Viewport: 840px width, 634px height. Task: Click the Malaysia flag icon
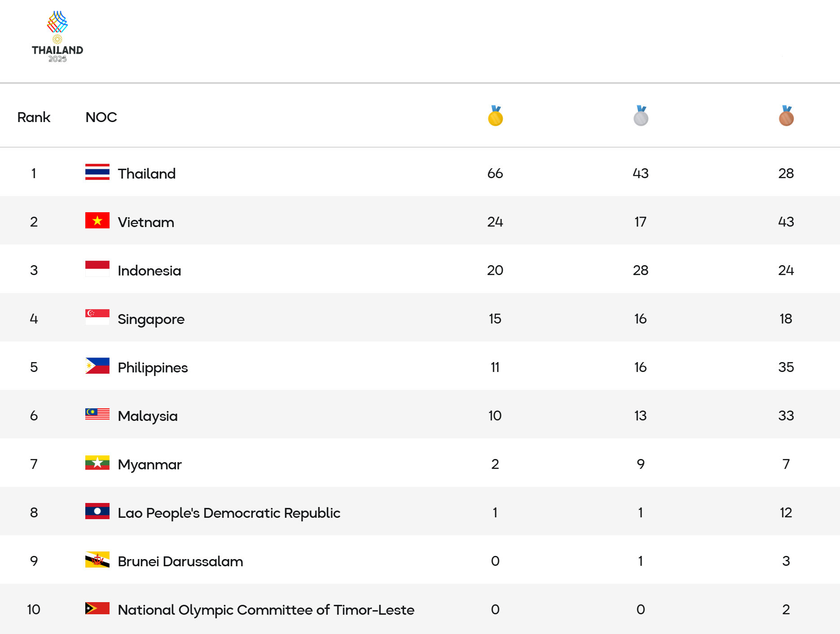tap(97, 415)
